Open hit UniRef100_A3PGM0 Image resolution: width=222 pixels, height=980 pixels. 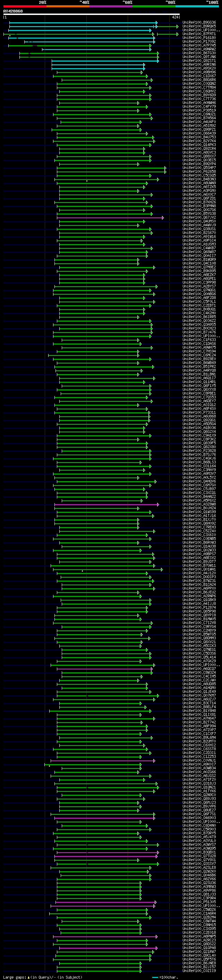[x=199, y=191]
